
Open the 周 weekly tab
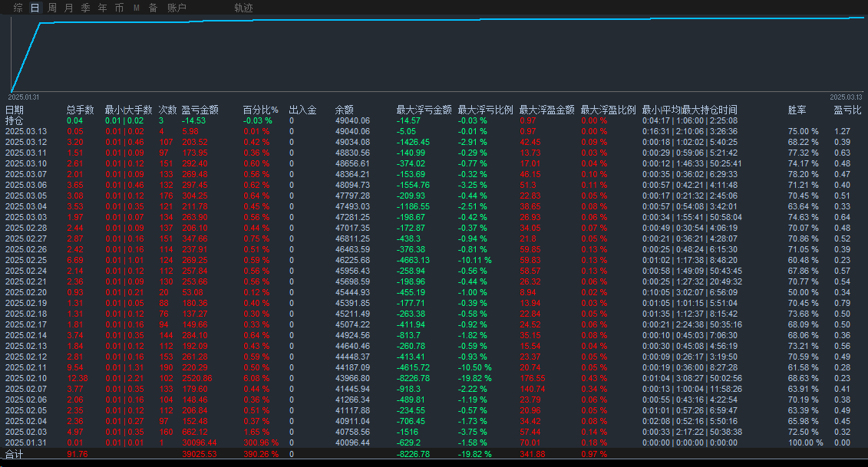pos(52,8)
